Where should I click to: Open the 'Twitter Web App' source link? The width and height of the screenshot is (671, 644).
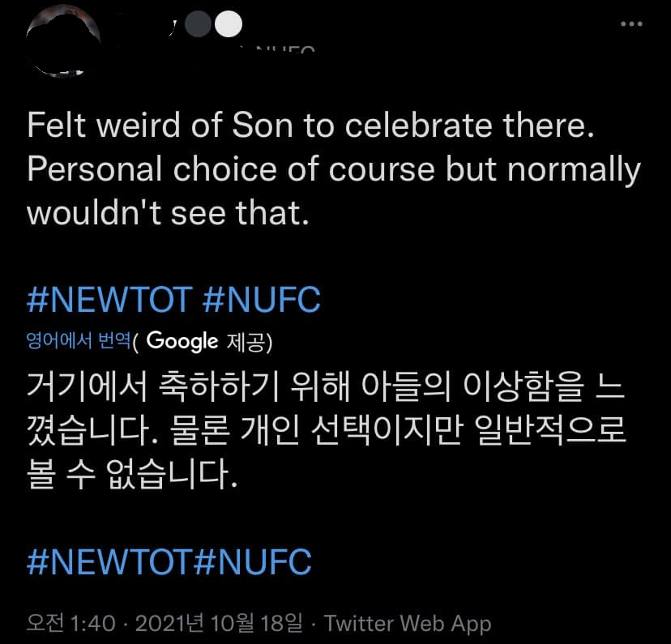click(x=408, y=623)
